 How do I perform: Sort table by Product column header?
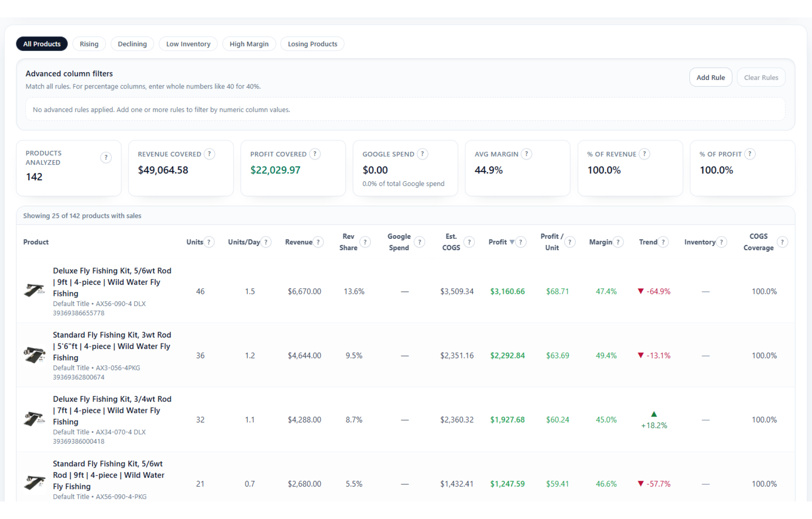coord(36,242)
